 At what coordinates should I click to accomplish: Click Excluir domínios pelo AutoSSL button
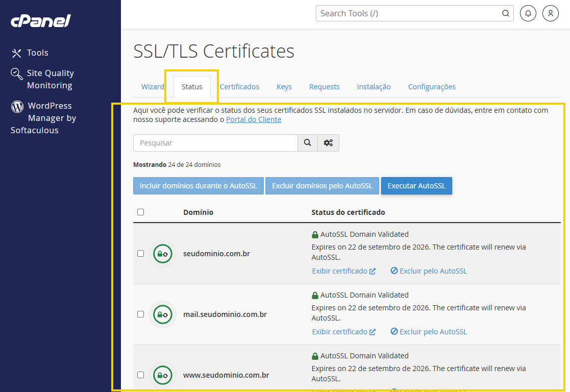point(322,186)
